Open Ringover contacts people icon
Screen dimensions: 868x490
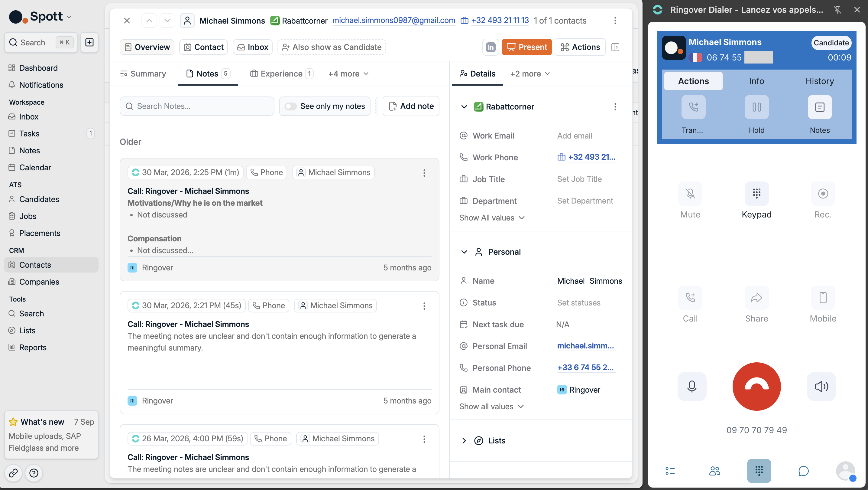pyautogui.click(x=714, y=471)
